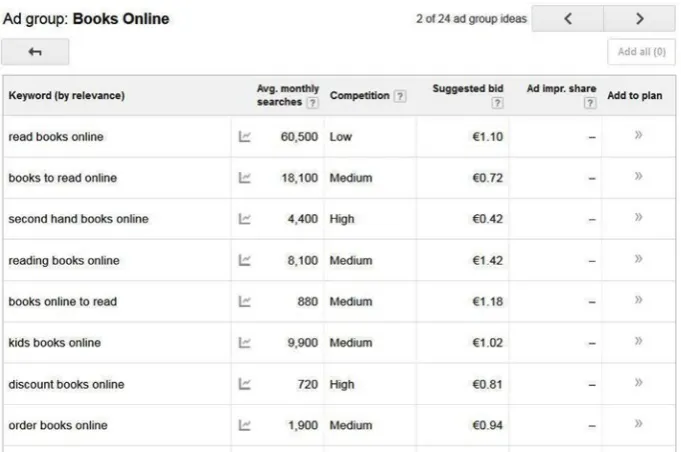Sort by Keyword (by relevance) column header
Image resolution: width=681 pixels, height=452 pixels.
pyautogui.click(x=66, y=96)
